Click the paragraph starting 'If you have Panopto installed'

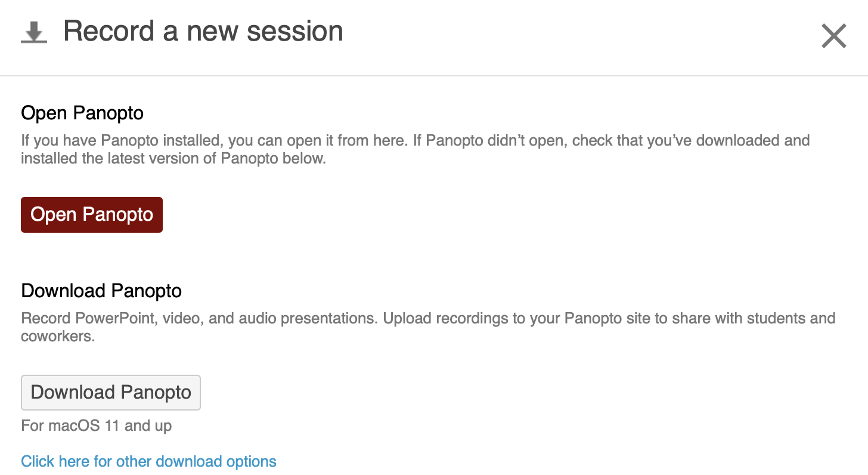416,150
